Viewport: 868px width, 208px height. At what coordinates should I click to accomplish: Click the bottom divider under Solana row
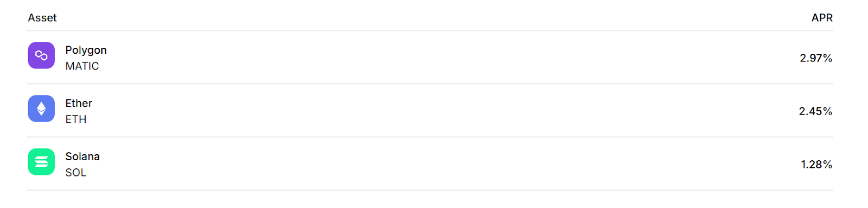[x=430, y=190]
